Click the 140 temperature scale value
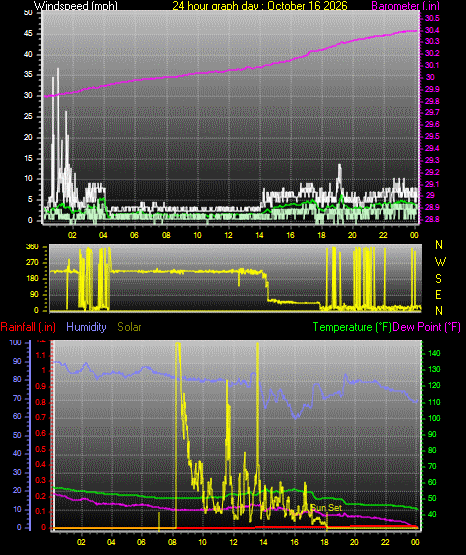 pyautogui.click(x=434, y=353)
